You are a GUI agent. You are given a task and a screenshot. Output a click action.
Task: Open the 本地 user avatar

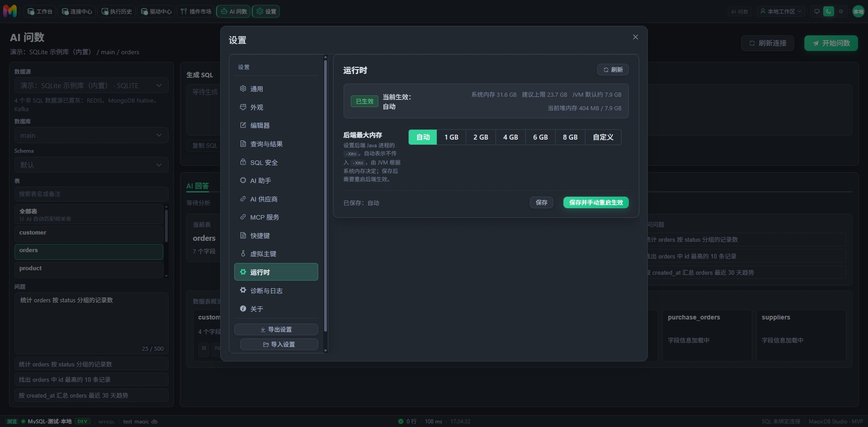[858, 11]
